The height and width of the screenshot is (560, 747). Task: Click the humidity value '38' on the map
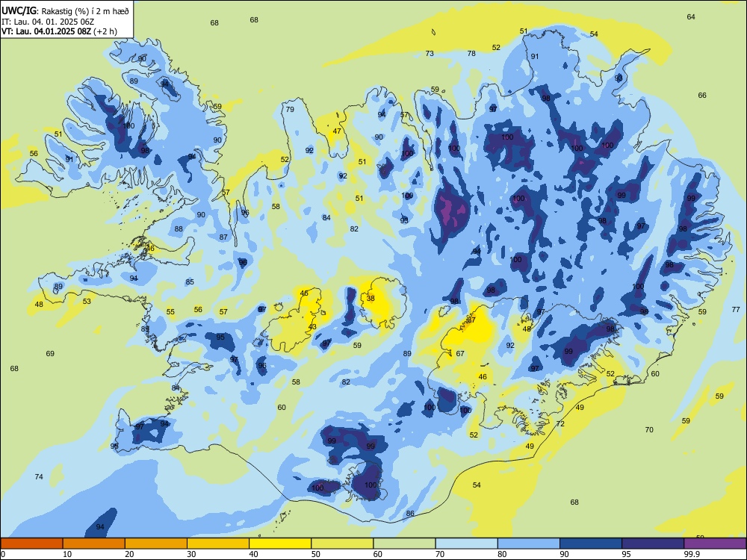371,299
